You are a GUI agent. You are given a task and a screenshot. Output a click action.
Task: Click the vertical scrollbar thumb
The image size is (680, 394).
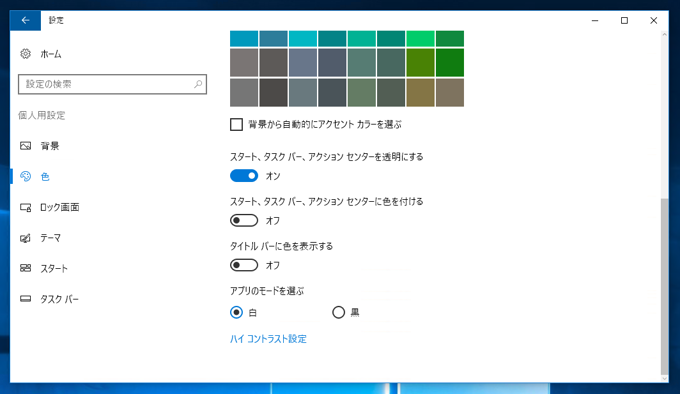pos(664,286)
